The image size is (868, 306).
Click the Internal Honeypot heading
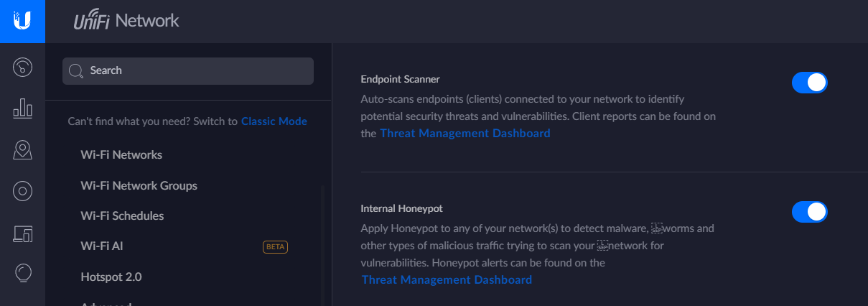point(401,208)
